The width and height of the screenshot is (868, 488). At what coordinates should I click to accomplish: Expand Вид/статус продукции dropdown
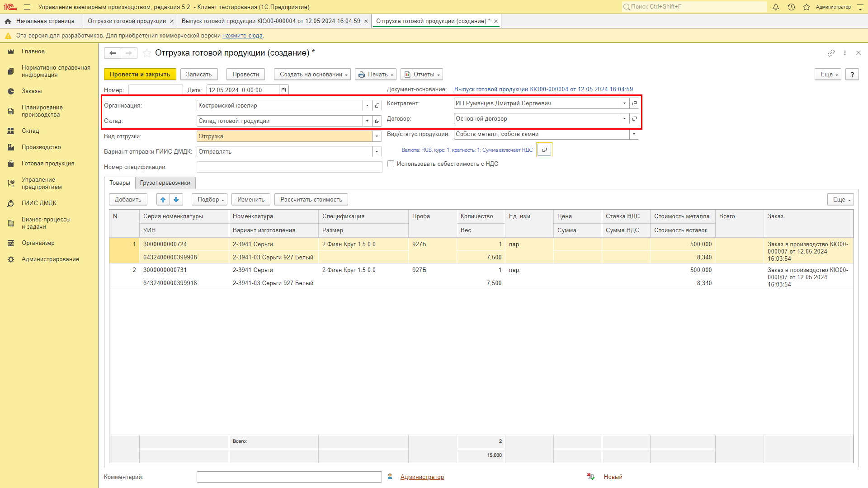click(634, 134)
